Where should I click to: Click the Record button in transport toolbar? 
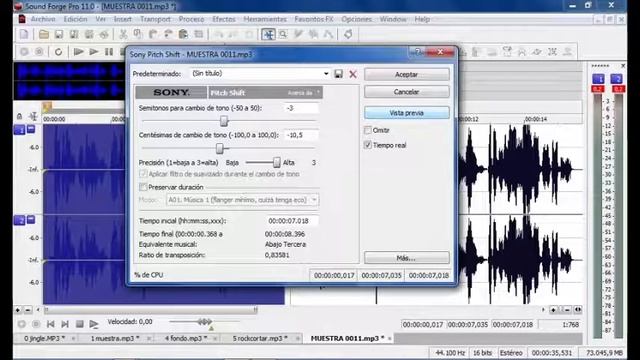39,52
